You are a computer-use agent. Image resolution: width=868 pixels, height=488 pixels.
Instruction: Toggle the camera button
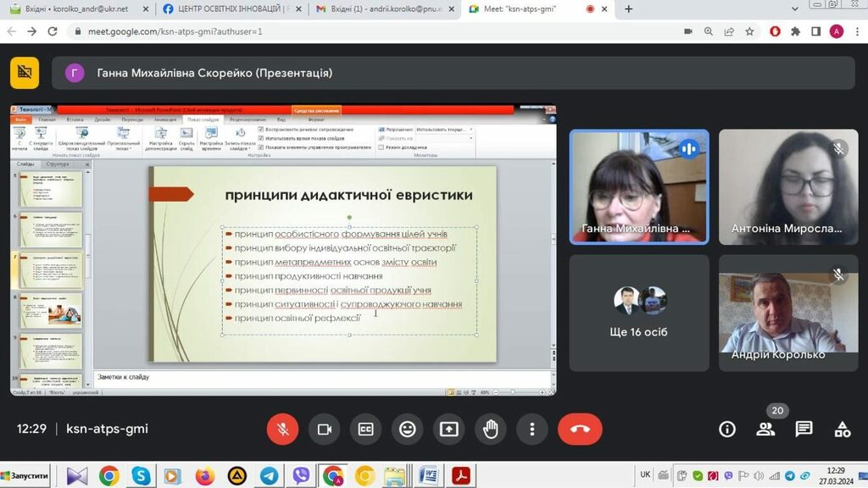(x=324, y=429)
